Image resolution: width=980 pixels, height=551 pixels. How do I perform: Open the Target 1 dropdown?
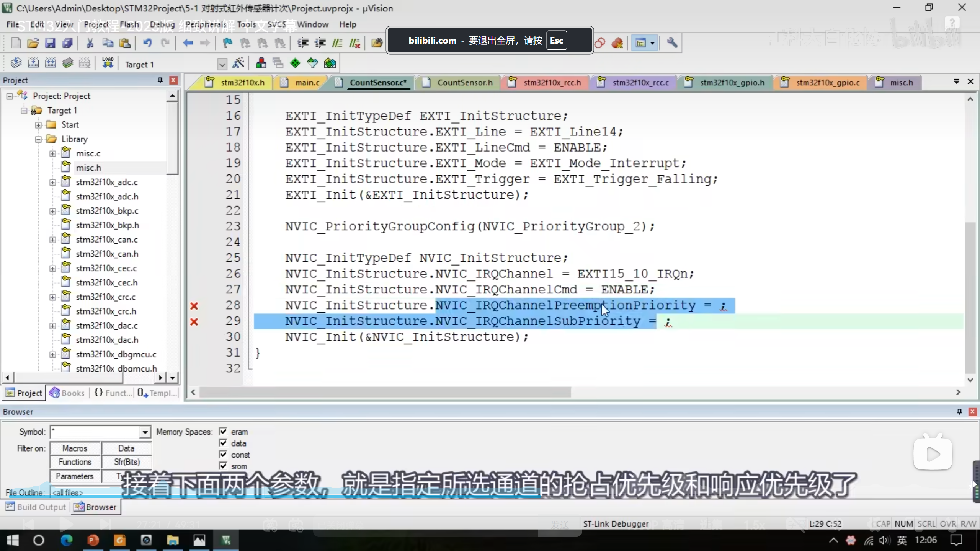(x=222, y=64)
